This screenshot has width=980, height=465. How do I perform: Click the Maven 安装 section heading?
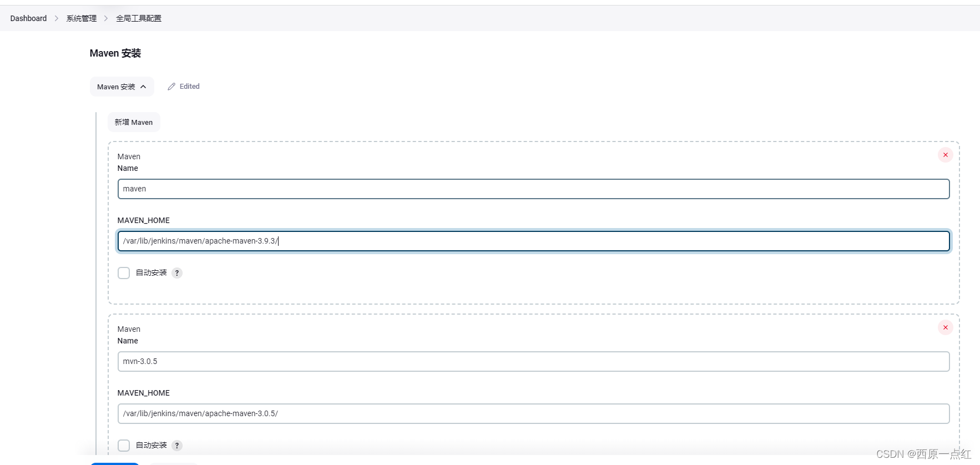115,53
